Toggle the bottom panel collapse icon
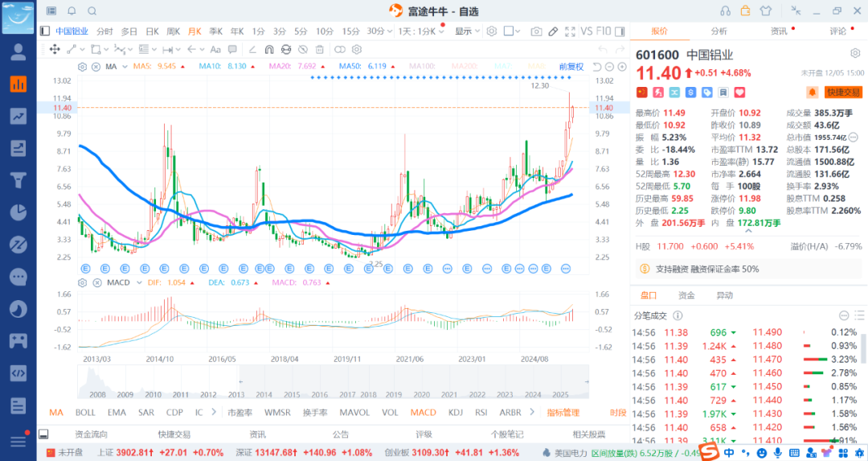The height and width of the screenshot is (461, 868). (43, 434)
